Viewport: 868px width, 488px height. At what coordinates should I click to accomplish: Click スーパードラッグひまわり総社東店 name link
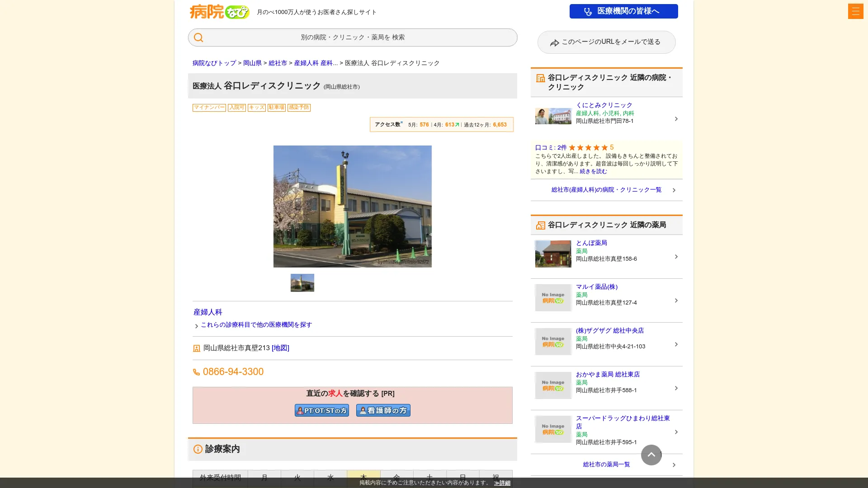coord(623,422)
